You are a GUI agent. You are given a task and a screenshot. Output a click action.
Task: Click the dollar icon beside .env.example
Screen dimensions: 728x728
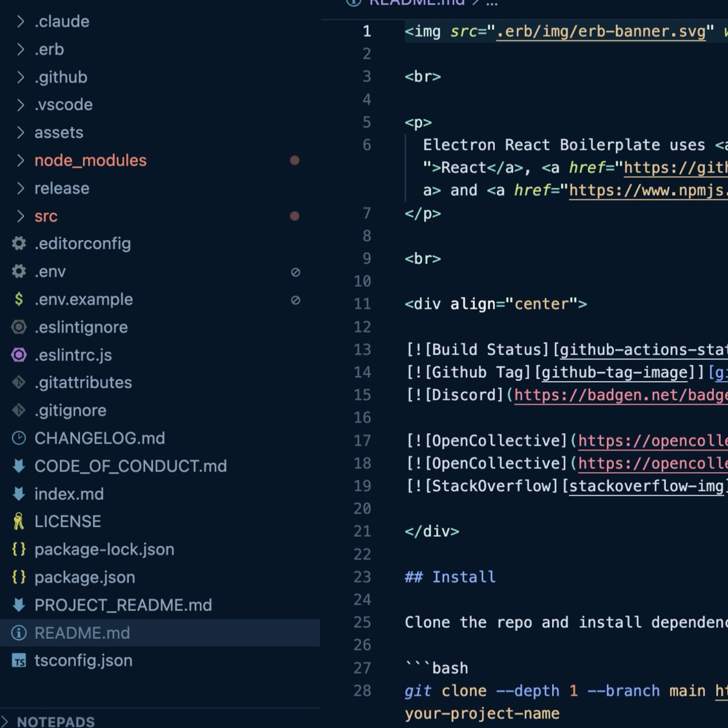[x=19, y=300]
